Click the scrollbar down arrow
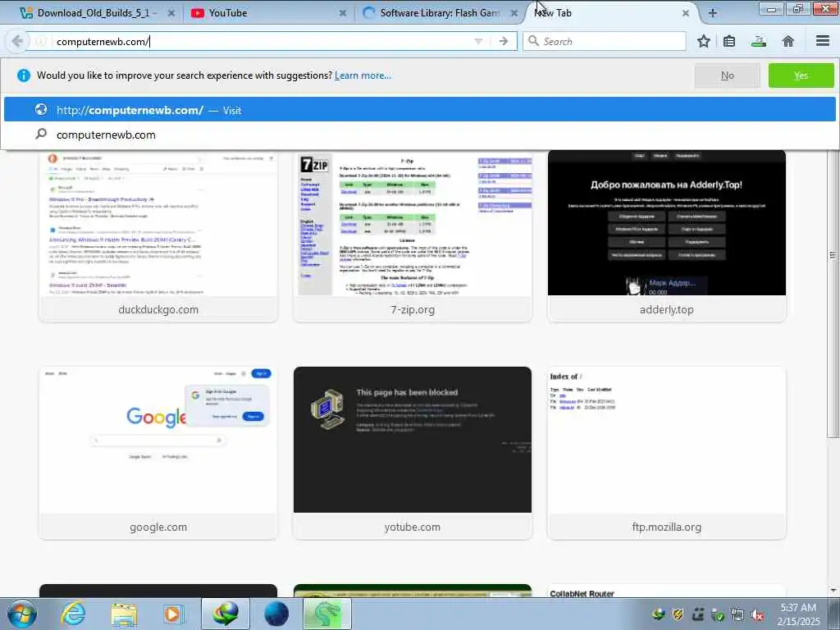This screenshot has width=840, height=630. pyautogui.click(x=833, y=591)
